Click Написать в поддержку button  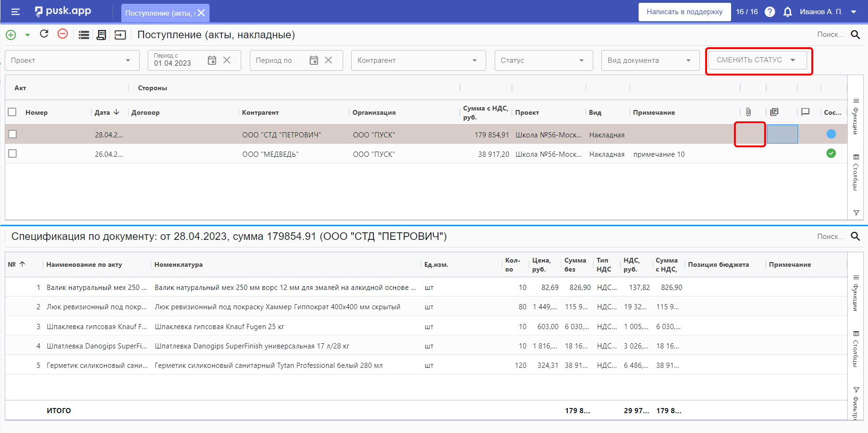click(684, 12)
